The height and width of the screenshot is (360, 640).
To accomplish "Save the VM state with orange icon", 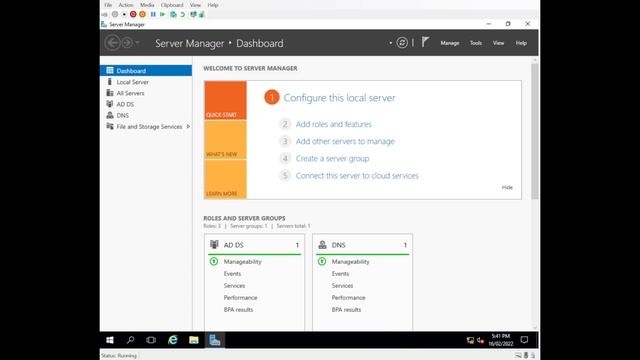I will (x=142, y=14).
